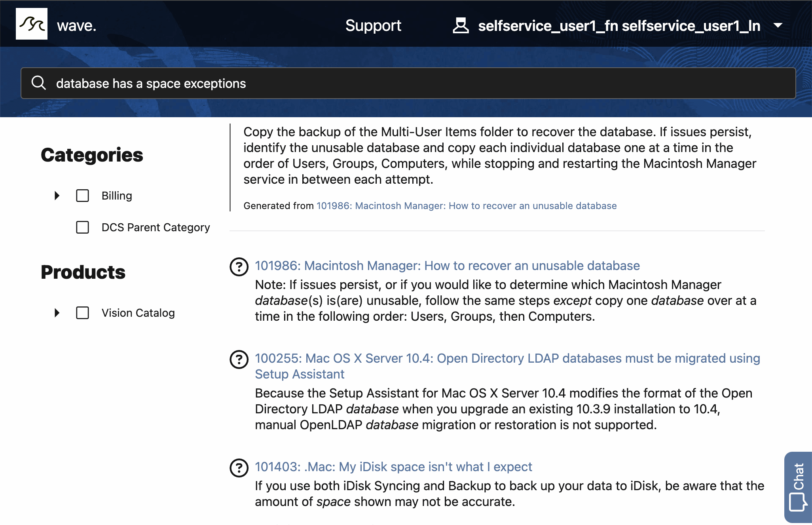
Task: Open article 101986 about recovering unusable database
Action: tap(447, 266)
